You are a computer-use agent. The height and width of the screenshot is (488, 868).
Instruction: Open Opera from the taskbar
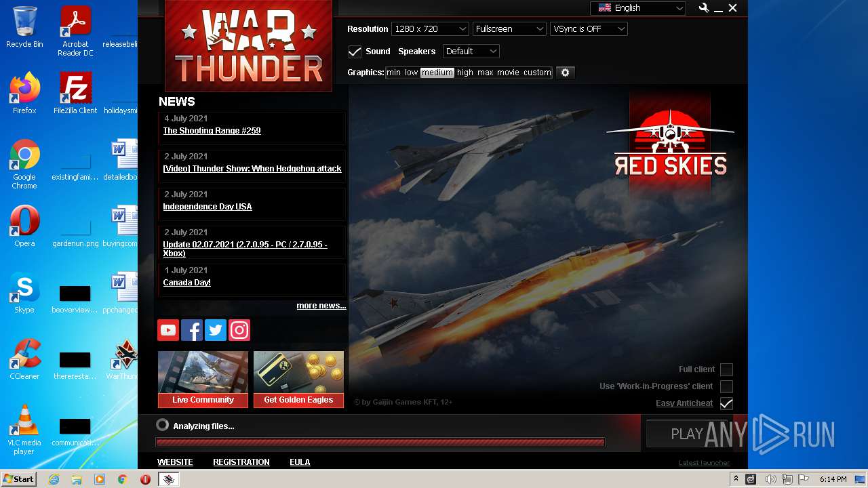pyautogui.click(x=145, y=479)
